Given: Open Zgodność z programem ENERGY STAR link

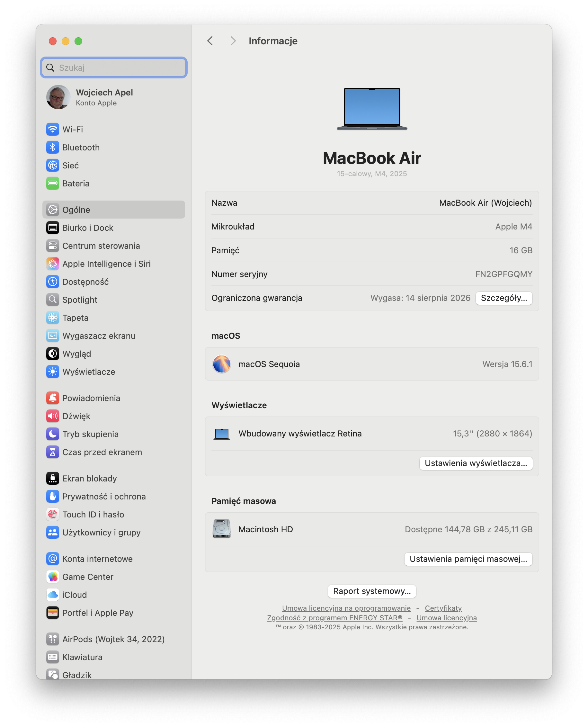Looking at the screenshot, I should tap(334, 618).
